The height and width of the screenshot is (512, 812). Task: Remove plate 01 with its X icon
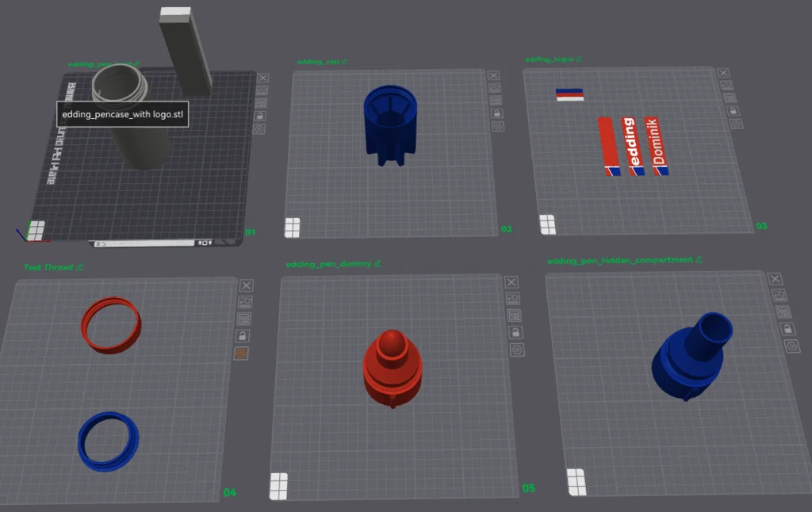[x=263, y=78]
